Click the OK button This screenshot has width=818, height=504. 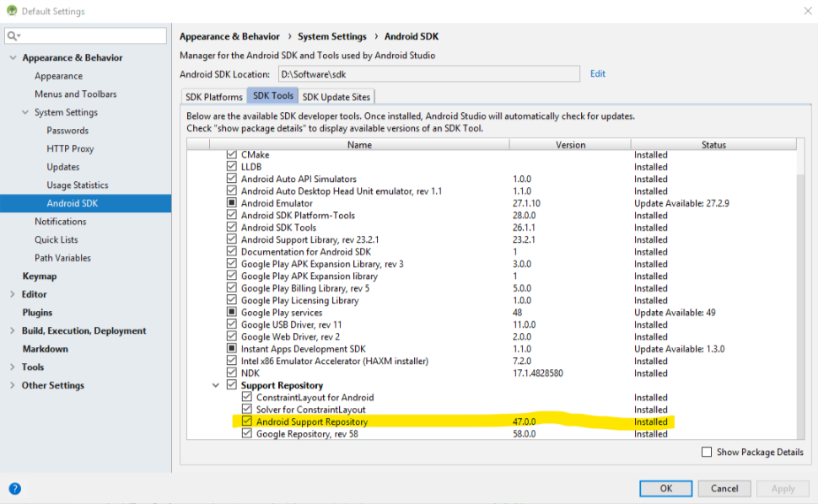coord(665,488)
